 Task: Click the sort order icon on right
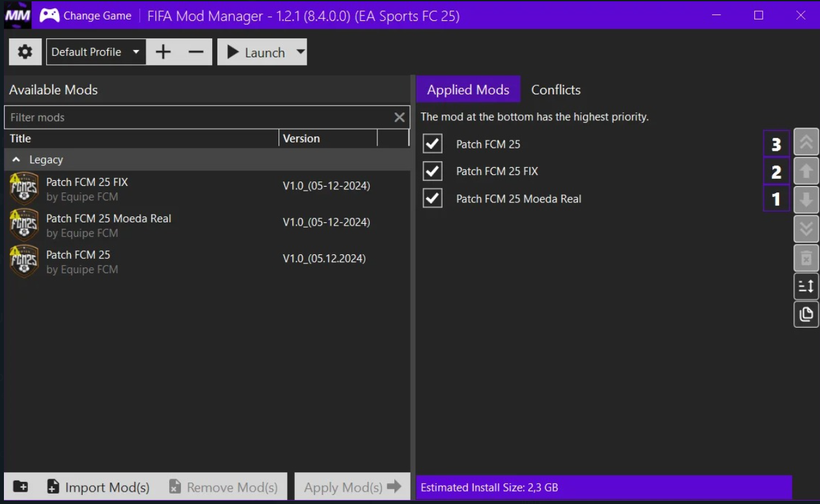pos(806,286)
